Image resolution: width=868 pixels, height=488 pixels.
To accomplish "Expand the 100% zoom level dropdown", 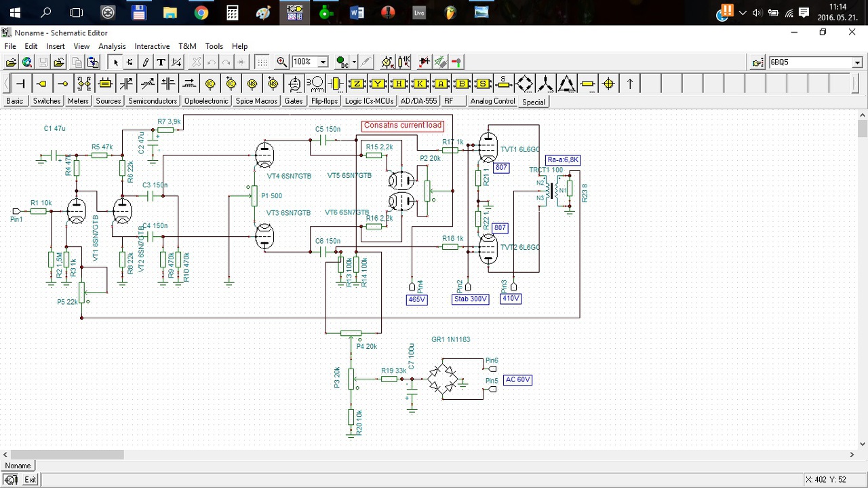I will (x=323, y=62).
